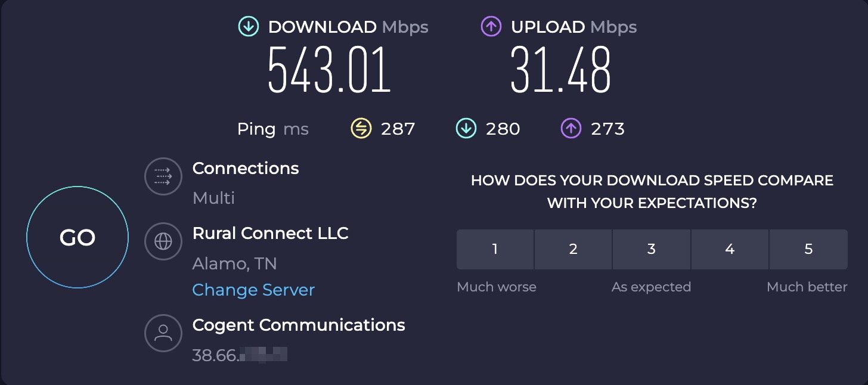Viewport: 868px width, 385px height.
Task: Rate download speed as 1 (Much worse)
Action: tap(495, 249)
